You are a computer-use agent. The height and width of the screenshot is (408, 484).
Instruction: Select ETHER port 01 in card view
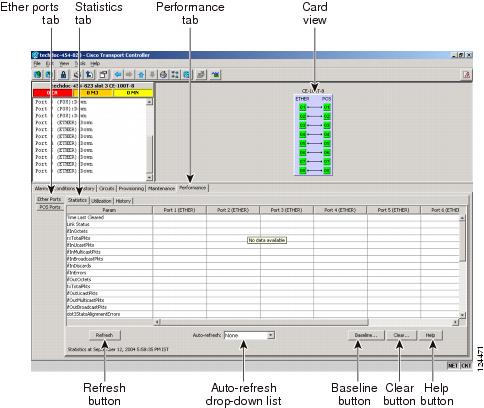pos(302,107)
